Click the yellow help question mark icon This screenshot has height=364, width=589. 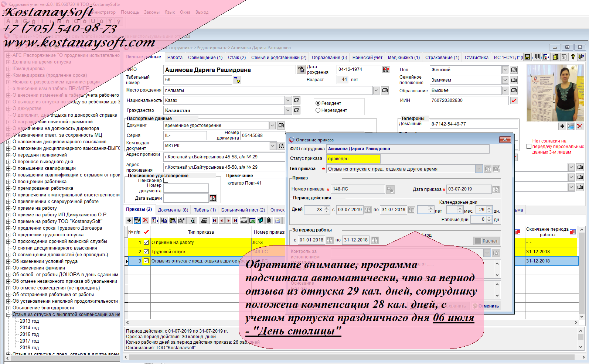tap(573, 57)
